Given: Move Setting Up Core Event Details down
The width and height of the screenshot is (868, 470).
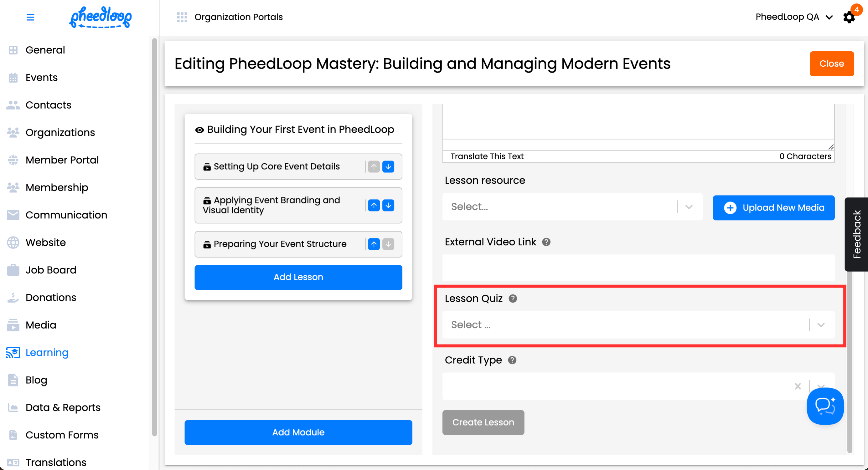Looking at the screenshot, I should (388, 167).
